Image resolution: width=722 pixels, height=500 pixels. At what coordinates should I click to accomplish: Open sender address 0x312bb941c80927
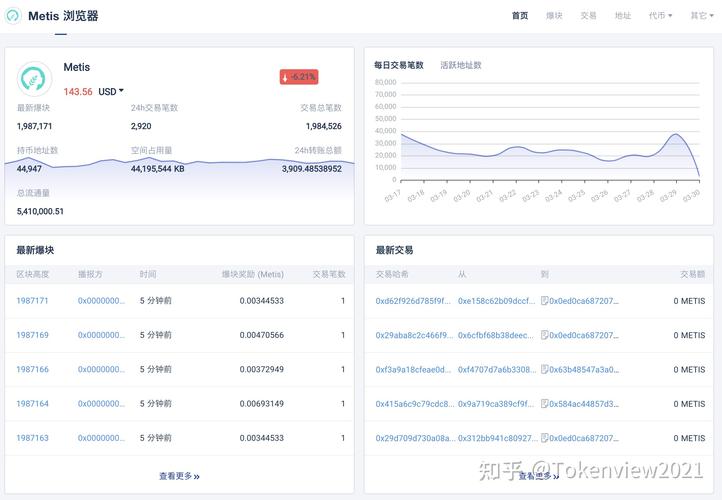[497, 438]
